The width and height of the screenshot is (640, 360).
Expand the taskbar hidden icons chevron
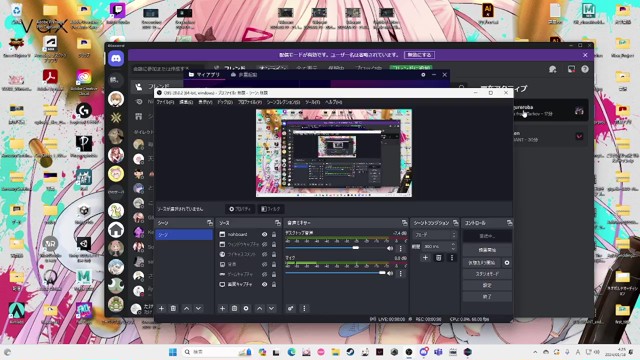(x=535, y=352)
